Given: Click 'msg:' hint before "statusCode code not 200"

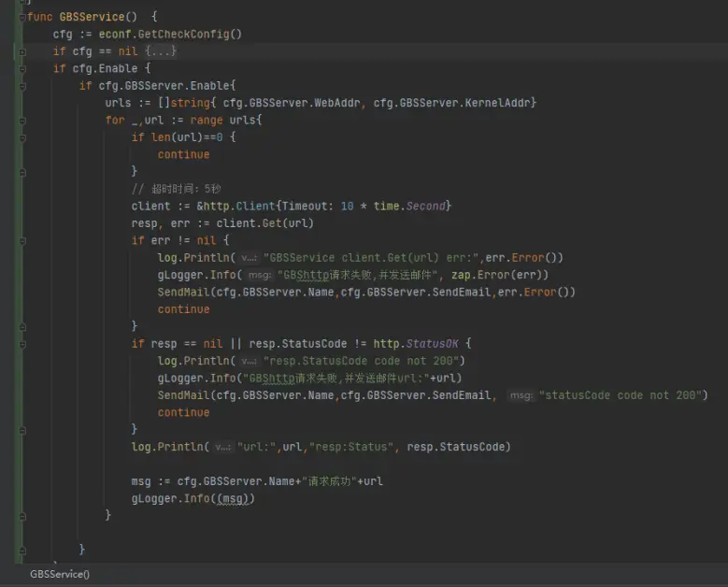Looking at the screenshot, I should pyautogui.click(x=521, y=395).
